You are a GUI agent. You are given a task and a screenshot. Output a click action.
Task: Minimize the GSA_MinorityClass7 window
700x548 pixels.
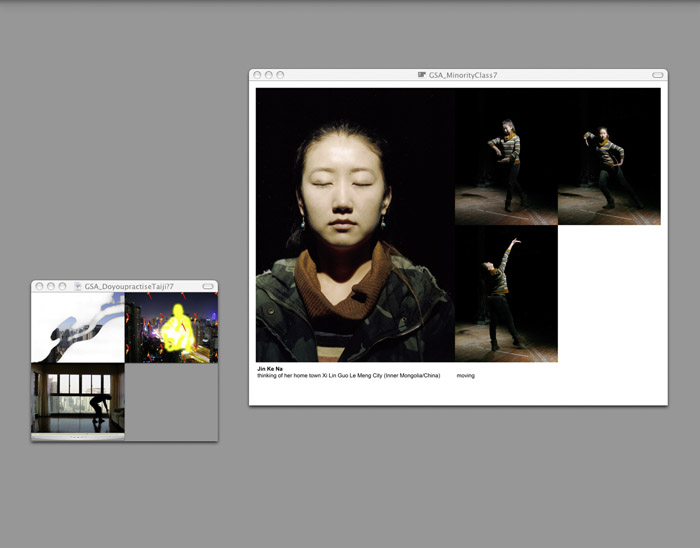click(269, 75)
